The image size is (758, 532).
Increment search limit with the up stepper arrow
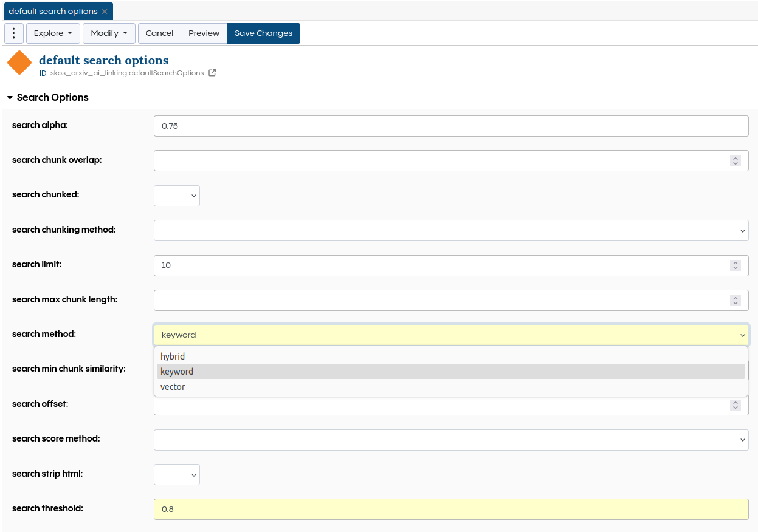(x=735, y=262)
